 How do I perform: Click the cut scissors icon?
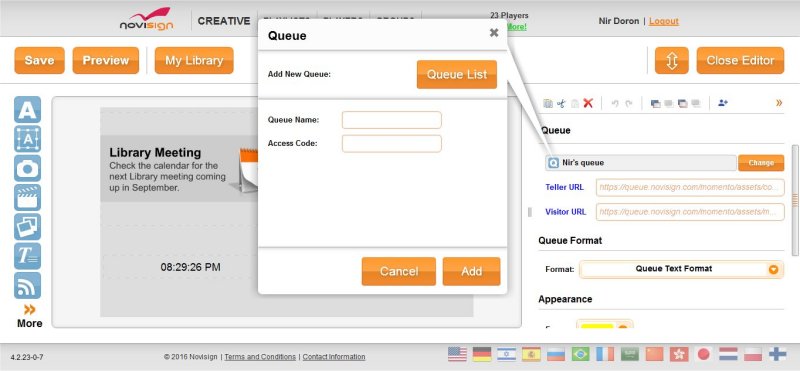coord(561,103)
